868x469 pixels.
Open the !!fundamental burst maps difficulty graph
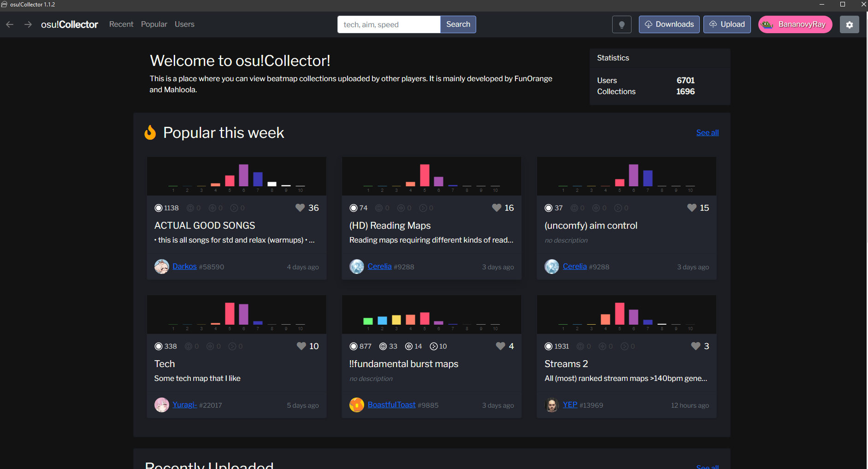[431, 315]
